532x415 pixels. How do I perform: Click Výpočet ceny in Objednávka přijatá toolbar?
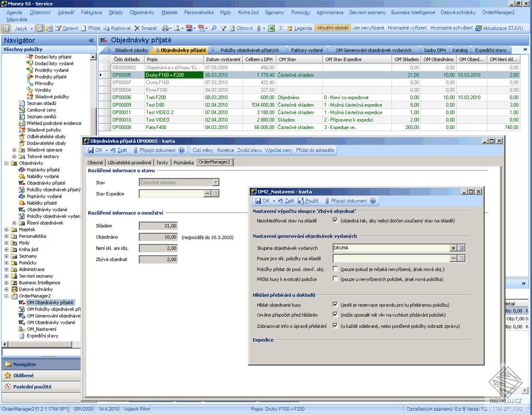pos(278,150)
